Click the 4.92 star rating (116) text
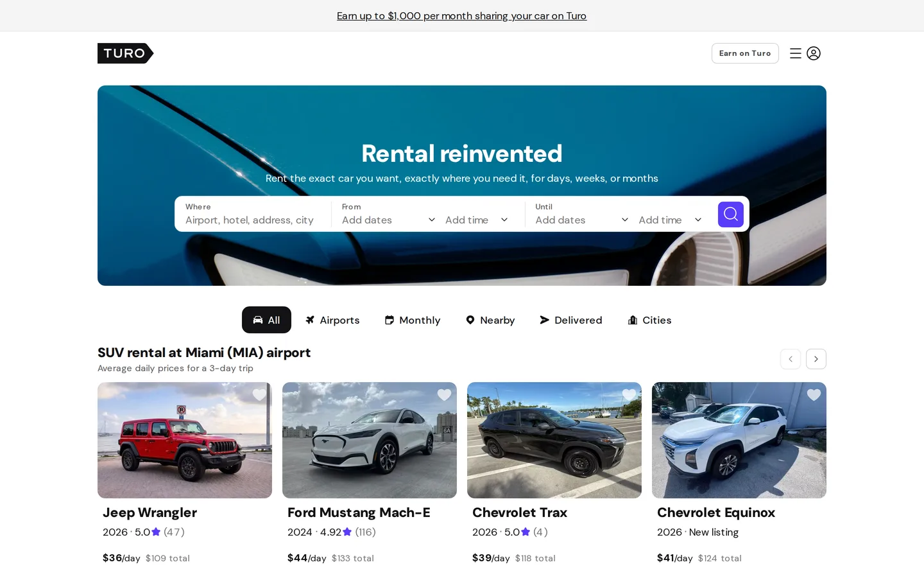924x578 pixels. (x=348, y=532)
